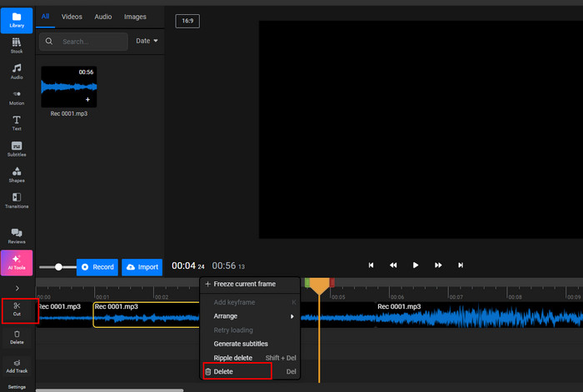Switch to the All tab

tap(45, 17)
